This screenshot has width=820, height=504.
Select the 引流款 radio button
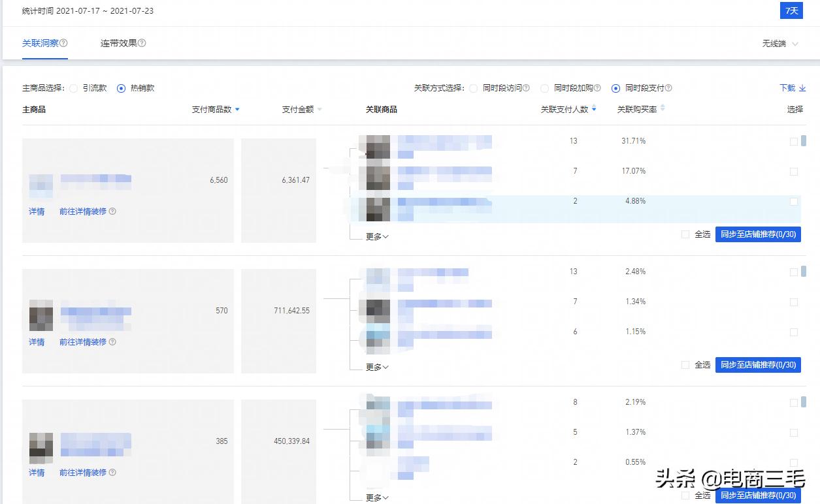click(74, 89)
